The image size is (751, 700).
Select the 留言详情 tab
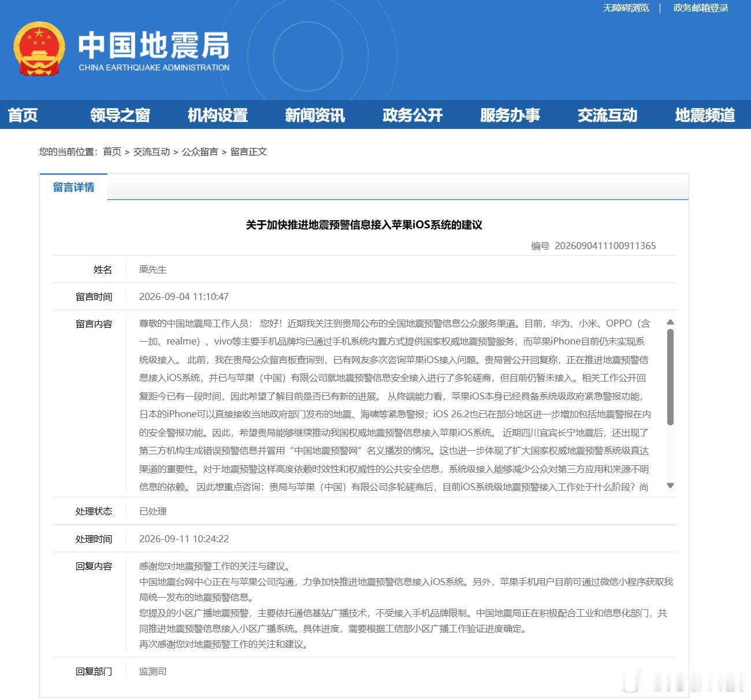[x=73, y=187]
